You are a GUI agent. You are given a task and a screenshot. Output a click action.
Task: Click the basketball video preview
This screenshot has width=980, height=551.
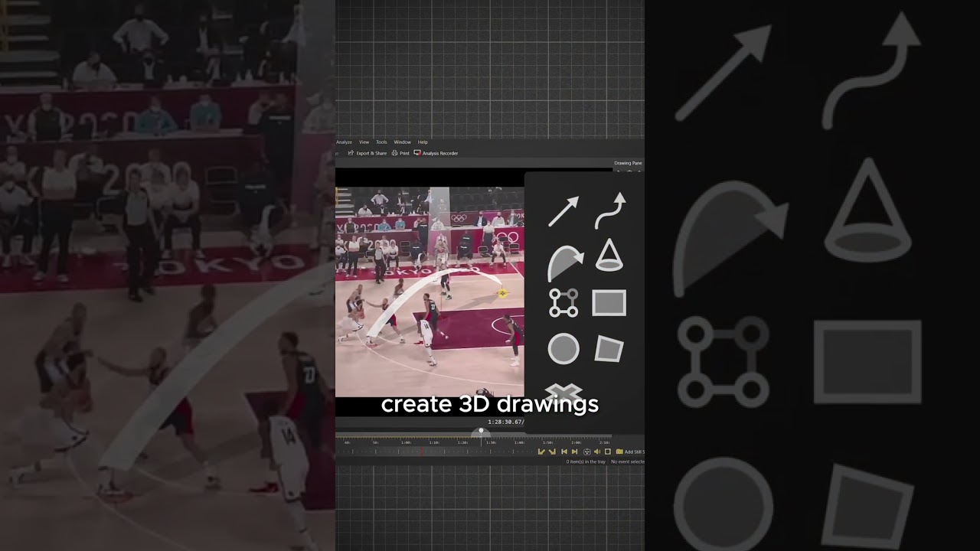click(430, 292)
